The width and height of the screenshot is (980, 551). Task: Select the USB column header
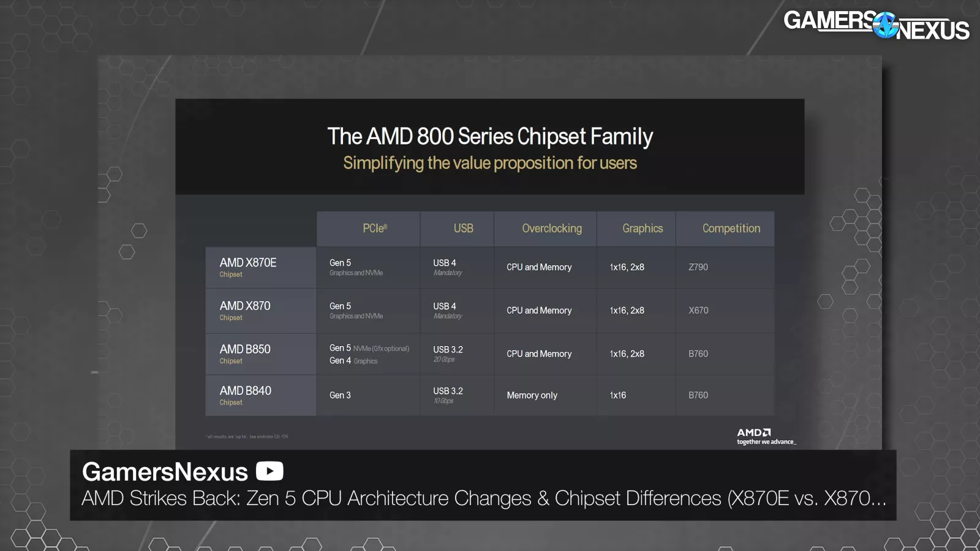pyautogui.click(x=463, y=228)
